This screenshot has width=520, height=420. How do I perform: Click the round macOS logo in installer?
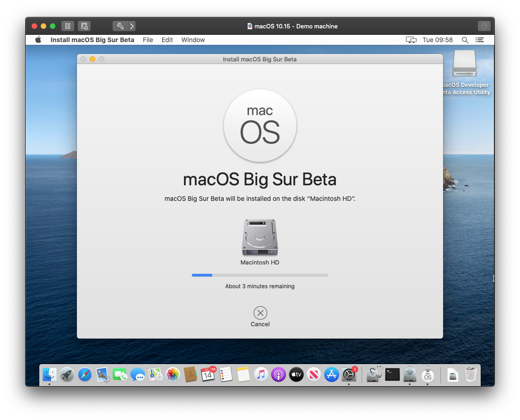(x=260, y=126)
